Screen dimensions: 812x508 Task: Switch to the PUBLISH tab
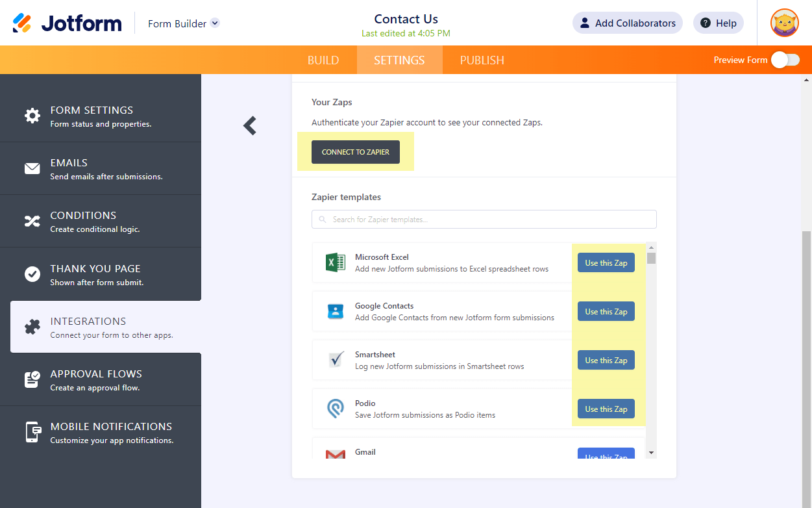point(482,60)
